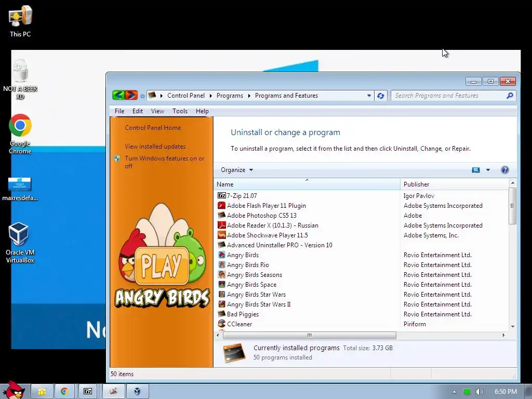
Task: Click the 6:50 PM taskbar clock
Action: pyautogui.click(x=506, y=392)
